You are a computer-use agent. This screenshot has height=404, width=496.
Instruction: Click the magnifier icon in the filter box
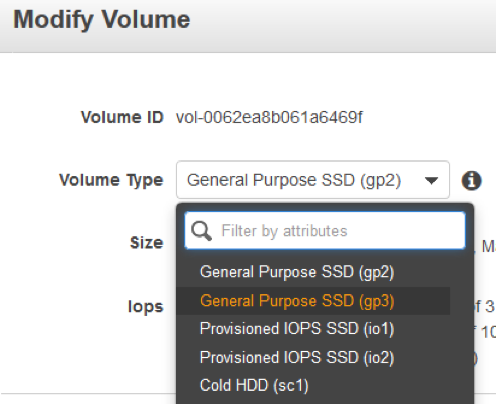click(201, 231)
